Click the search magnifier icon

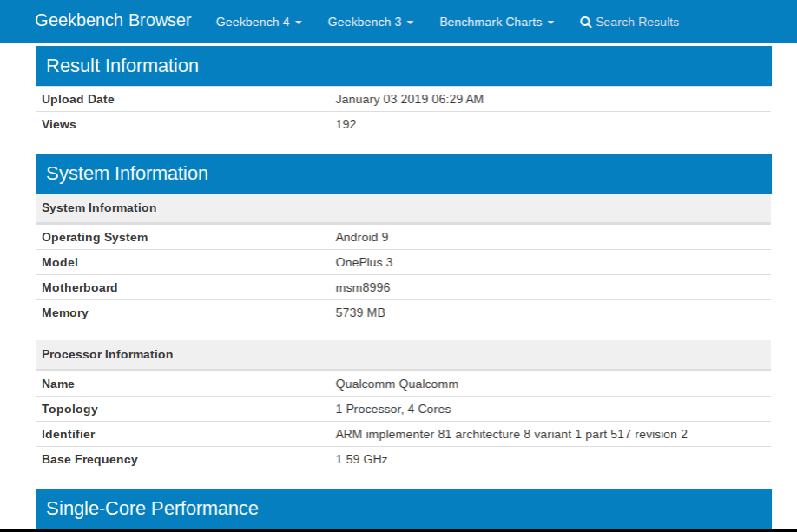coord(585,23)
